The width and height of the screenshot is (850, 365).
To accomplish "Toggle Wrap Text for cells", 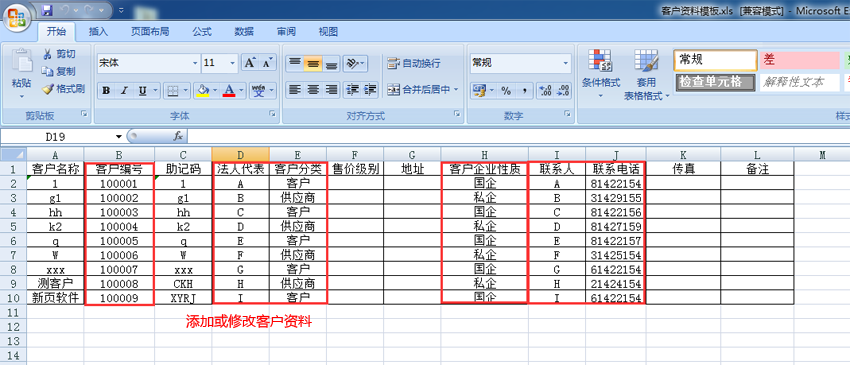I will [414, 63].
